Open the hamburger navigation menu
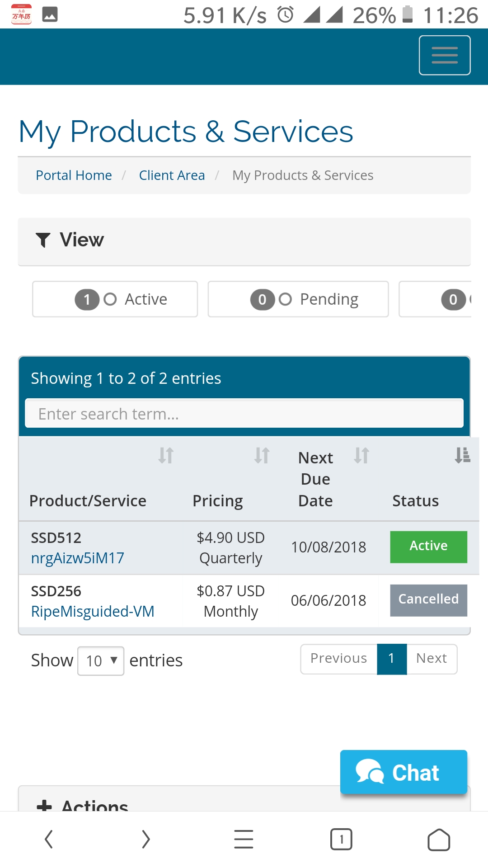Screen dimensions: 488x868 pos(444,55)
